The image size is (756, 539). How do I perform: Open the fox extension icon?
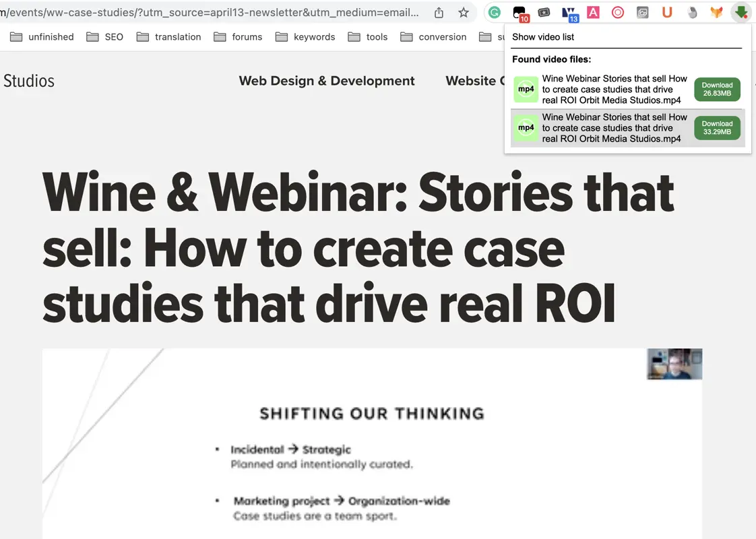[716, 12]
